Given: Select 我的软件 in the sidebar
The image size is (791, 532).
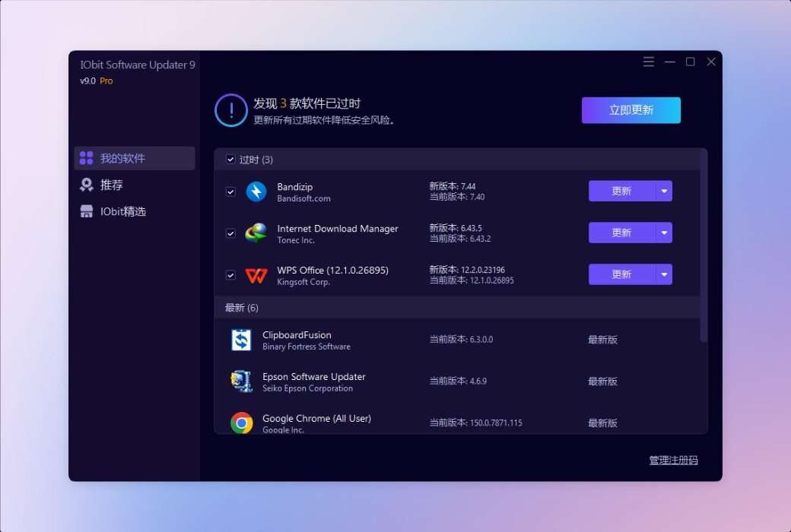Looking at the screenshot, I should pyautogui.click(x=135, y=158).
